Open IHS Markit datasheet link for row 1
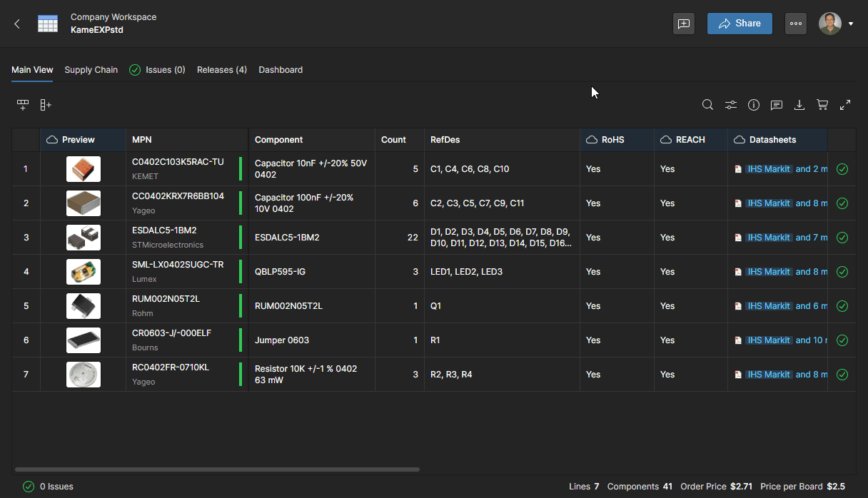868x498 pixels. [x=768, y=169]
